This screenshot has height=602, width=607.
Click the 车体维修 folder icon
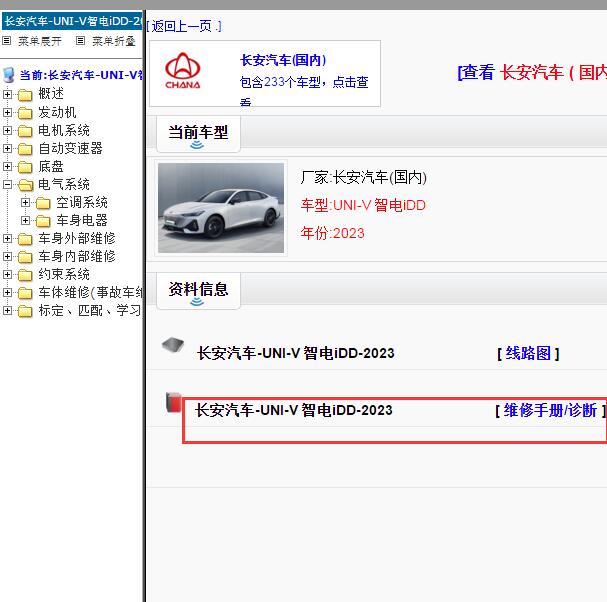[x=25, y=293]
